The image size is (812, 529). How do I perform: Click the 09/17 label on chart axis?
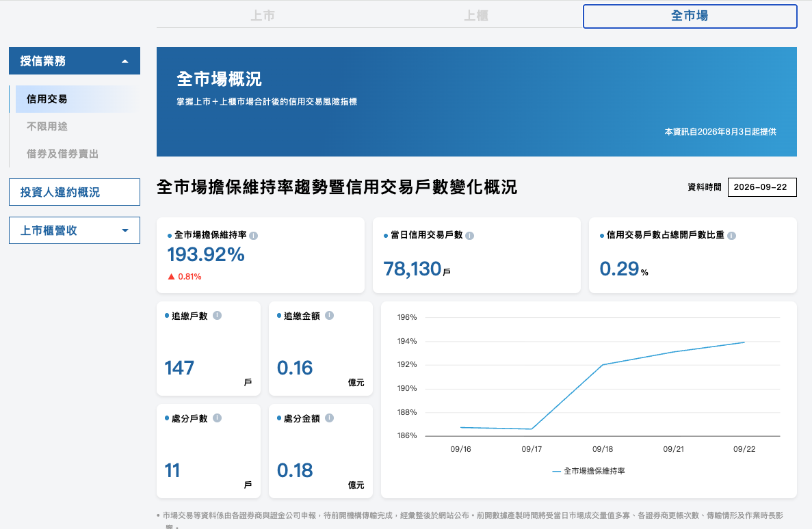[532, 449]
